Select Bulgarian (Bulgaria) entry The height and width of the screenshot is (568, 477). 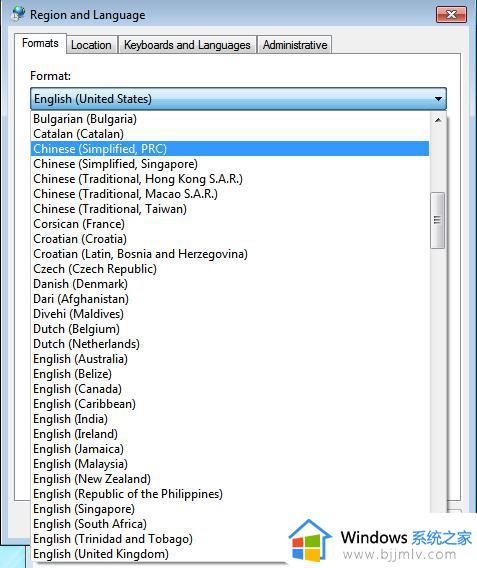(x=230, y=119)
